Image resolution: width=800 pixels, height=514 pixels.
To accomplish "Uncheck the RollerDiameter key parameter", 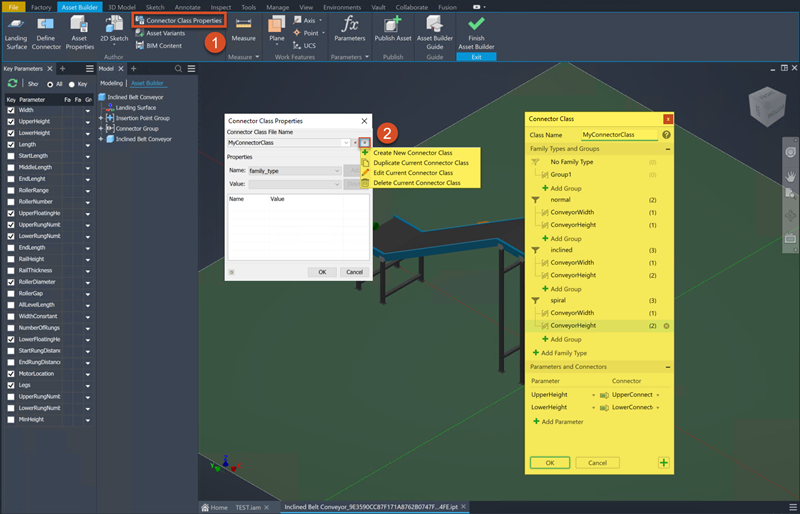I will (11, 282).
